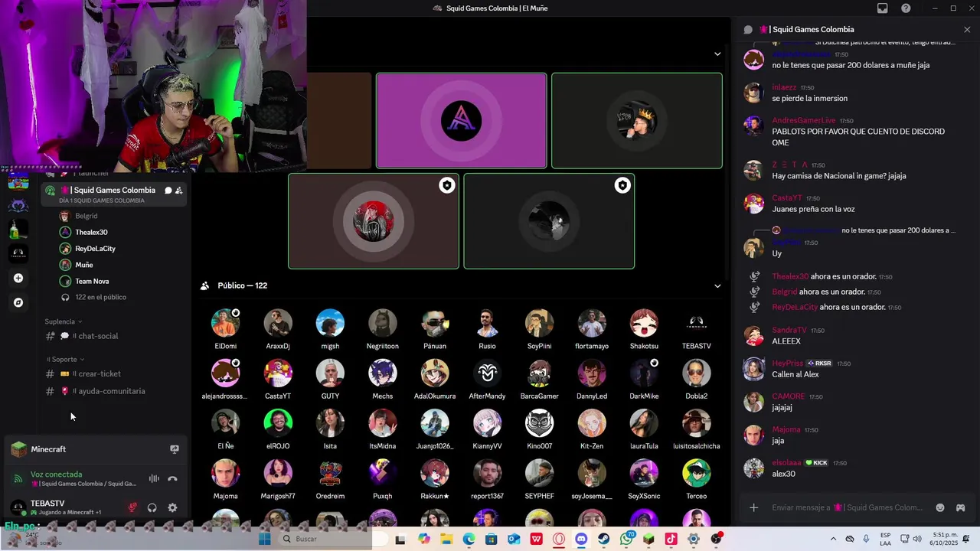Click the KICK server tag beside elsolaaa

click(x=816, y=463)
